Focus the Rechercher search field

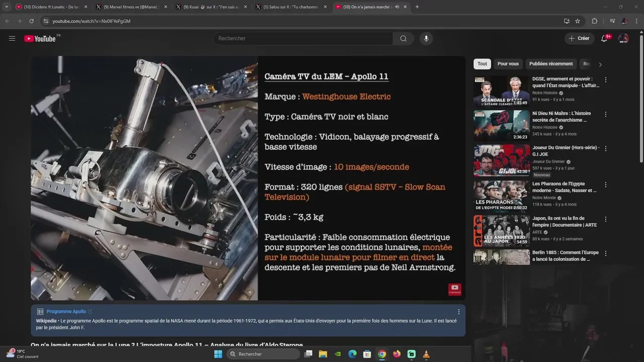(303, 38)
